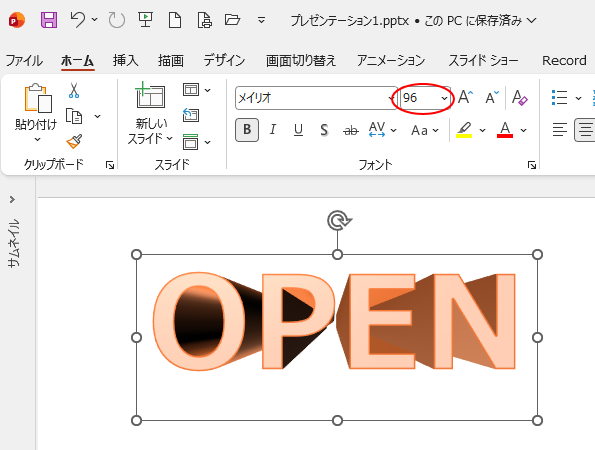
Task: Open the slide section button
Action: [x=191, y=142]
